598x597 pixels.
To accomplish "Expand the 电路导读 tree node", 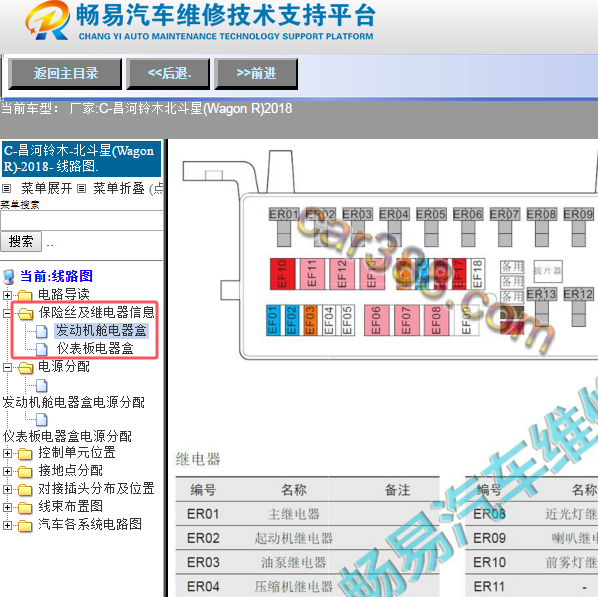I will click(7, 295).
